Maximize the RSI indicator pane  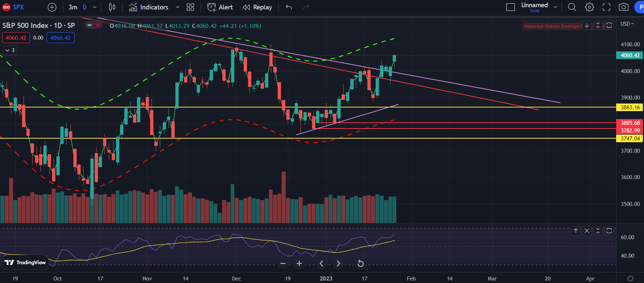point(609,231)
